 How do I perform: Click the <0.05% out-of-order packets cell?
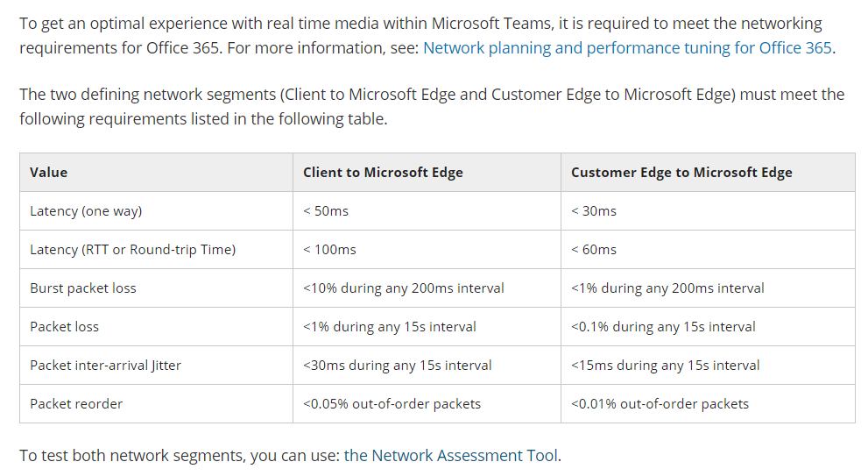coord(392,404)
